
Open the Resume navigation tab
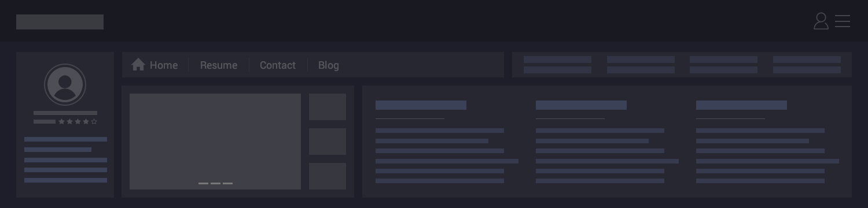(x=219, y=65)
